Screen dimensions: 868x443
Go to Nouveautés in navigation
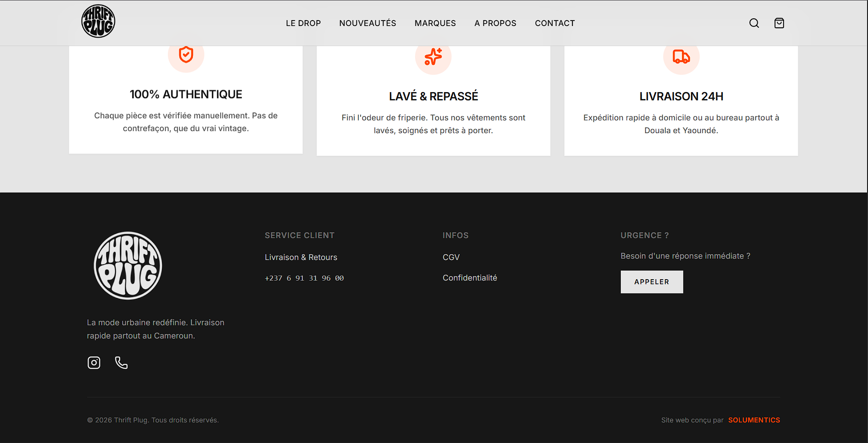[368, 23]
